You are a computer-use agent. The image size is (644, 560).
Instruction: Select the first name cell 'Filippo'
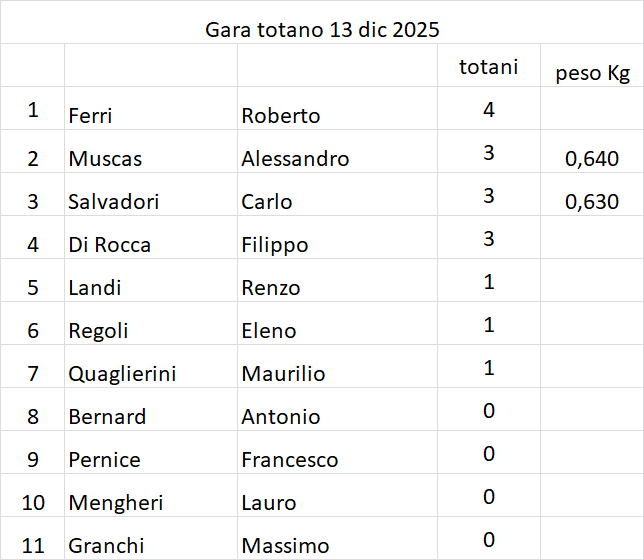click(275, 244)
